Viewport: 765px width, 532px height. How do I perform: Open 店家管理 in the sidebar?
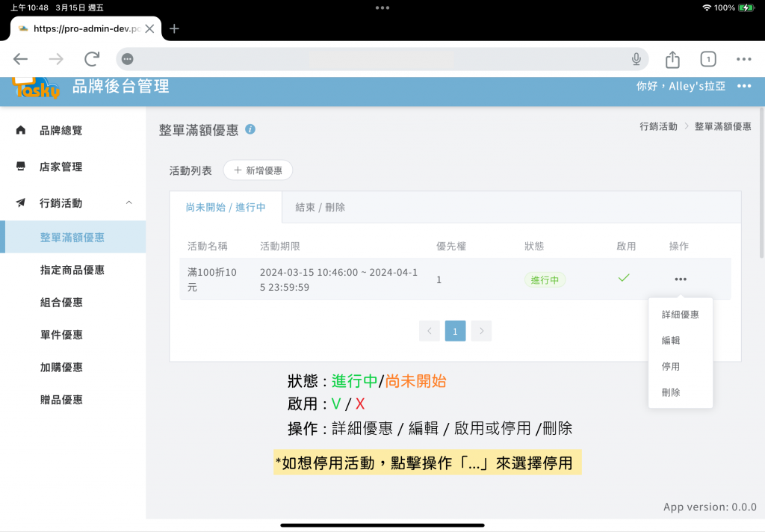61,167
